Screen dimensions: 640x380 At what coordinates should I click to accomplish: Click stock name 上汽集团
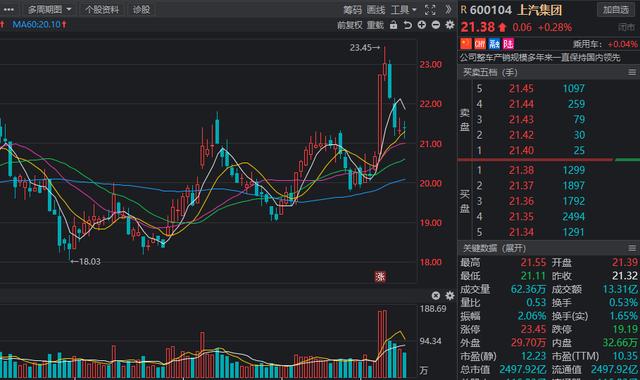point(540,10)
